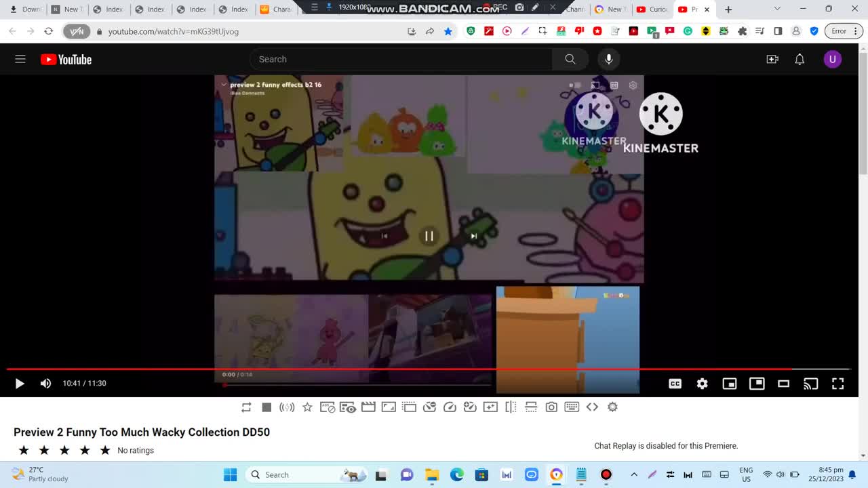This screenshot has width=868, height=488.
Task: Open the YouTube guide hamburger menu
Action: point(20,59)
